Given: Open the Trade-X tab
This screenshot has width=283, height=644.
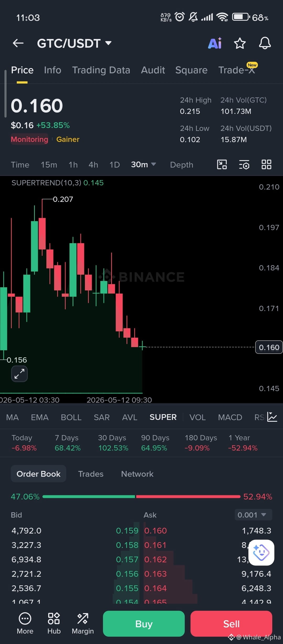Looking at the screenshot, I should [237, 70].
